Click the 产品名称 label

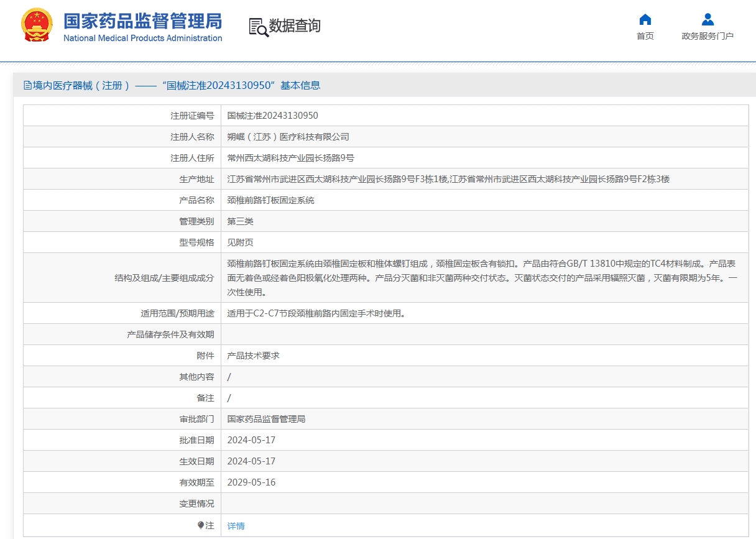196,200
